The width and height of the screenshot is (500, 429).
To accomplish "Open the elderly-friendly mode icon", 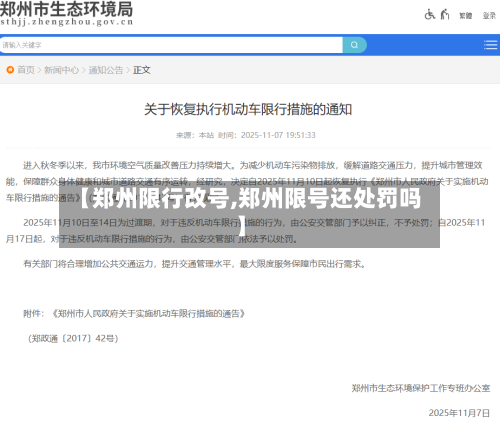I will [445, 15].
